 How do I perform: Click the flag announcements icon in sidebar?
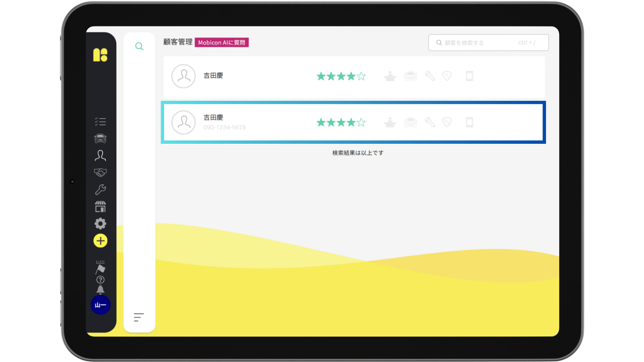click(x=100, y=268)
